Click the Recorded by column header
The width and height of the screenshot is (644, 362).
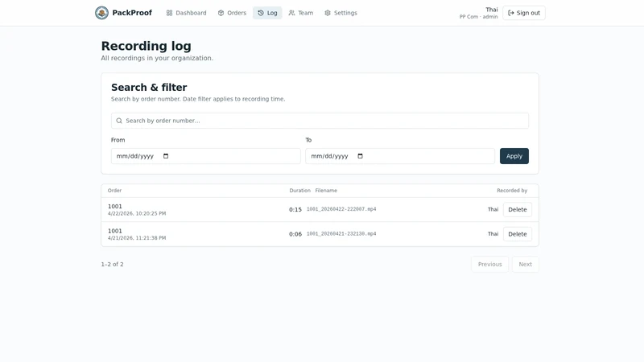coord(512,191)
